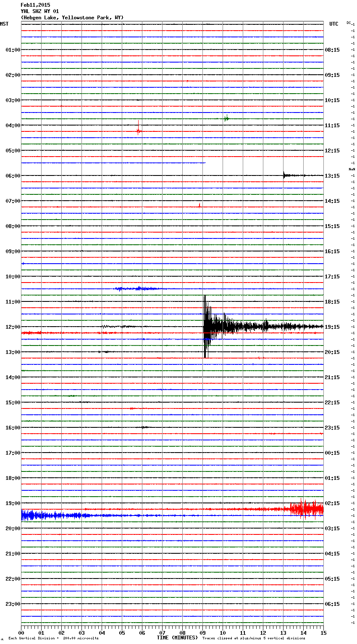Click the station code YHL SHZ WY 01
The image size is (357, 644).
(x=40, y=11)
